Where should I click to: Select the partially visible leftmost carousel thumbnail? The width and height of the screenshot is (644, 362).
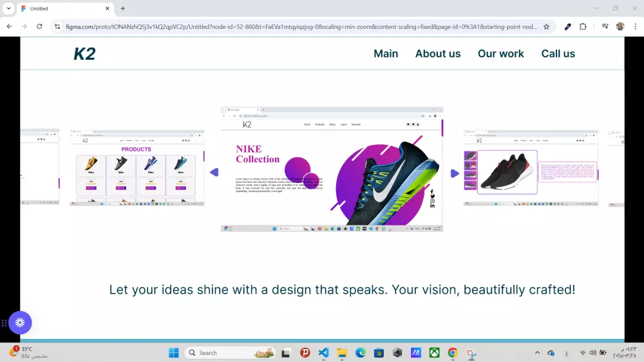(x=40, y=167)
